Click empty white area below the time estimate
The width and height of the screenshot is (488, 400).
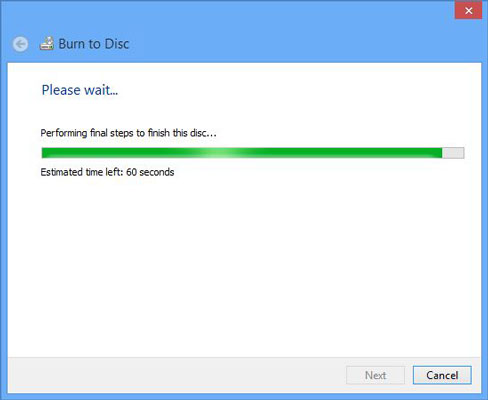click(x=244, y=267)
